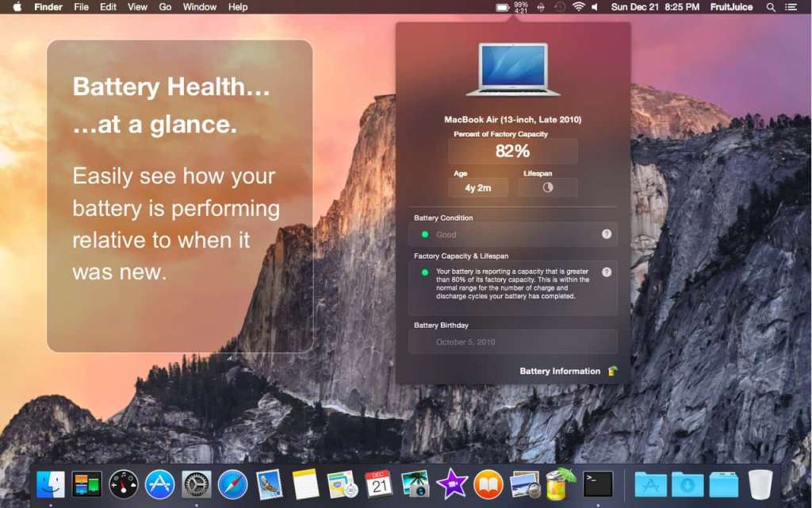Toggle the Factory Capacity green status indicator

[423, 271]
